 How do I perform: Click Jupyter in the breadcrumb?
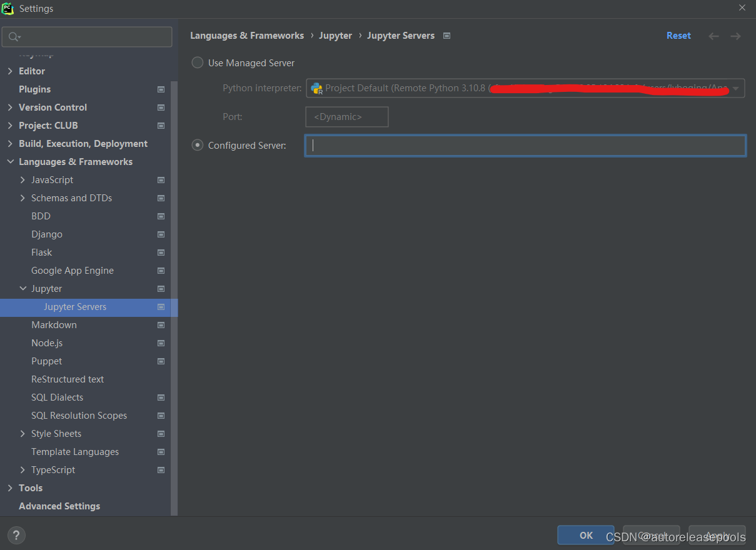coord(335,36)
